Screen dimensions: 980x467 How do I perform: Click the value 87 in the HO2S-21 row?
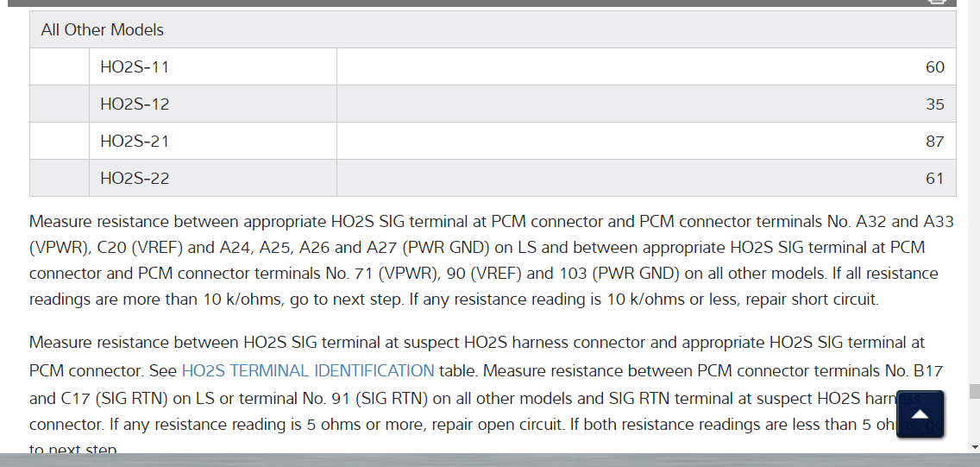point(935,142)
